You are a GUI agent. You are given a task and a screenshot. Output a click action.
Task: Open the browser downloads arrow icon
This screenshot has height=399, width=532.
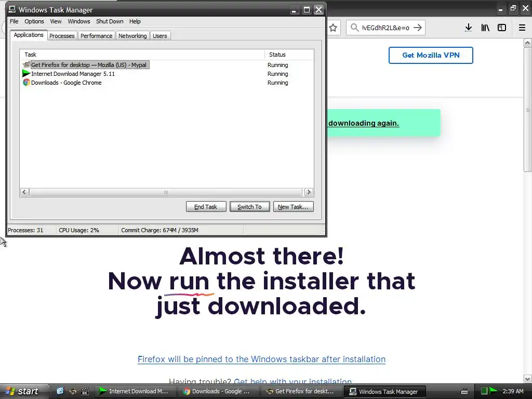(x=469, y=28)
